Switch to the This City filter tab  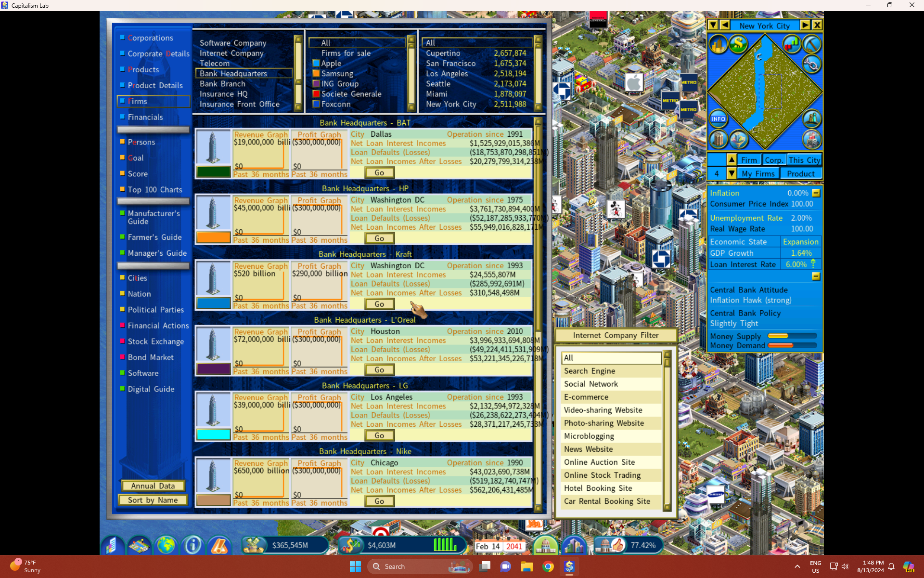[x=804, y=160]
